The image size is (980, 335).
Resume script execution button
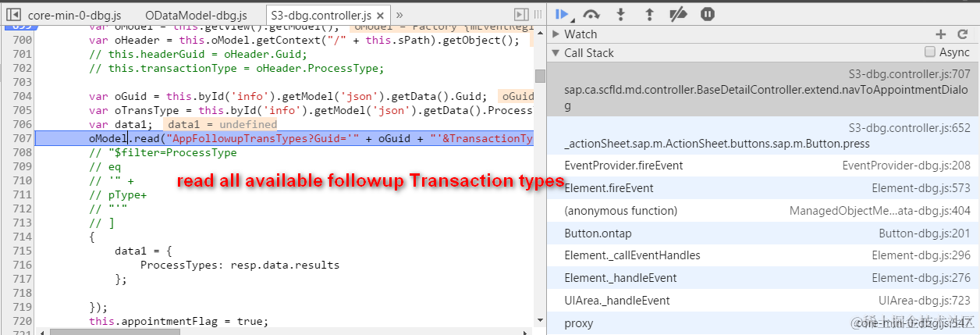click(x=561, y=13)
